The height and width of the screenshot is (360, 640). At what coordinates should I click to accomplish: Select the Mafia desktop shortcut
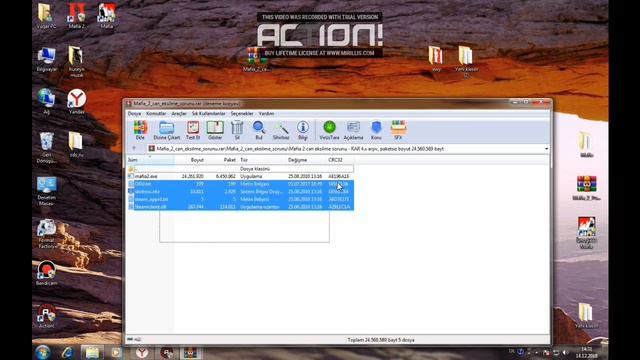(107, 16)
